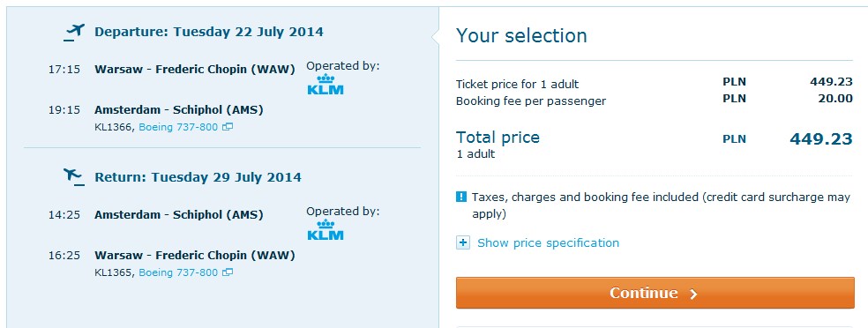Click the departure airplane takeoff icon
The height and width of the screenshot is (328, 868).
(74, 33)
